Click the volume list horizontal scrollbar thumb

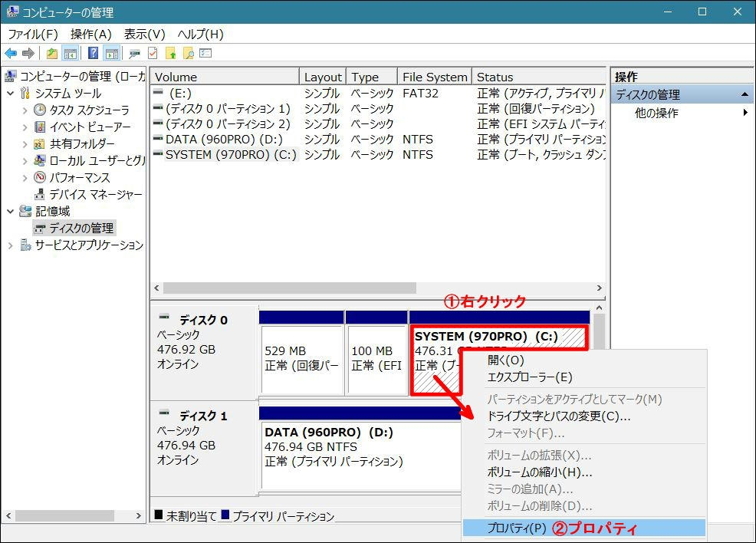pos(289,288)
